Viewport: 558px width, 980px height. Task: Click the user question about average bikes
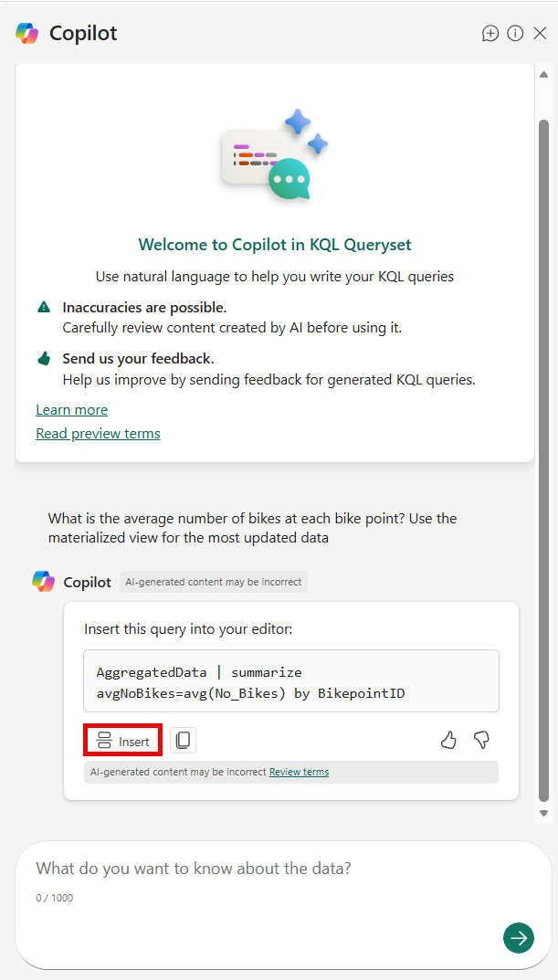tap(252, 528)
